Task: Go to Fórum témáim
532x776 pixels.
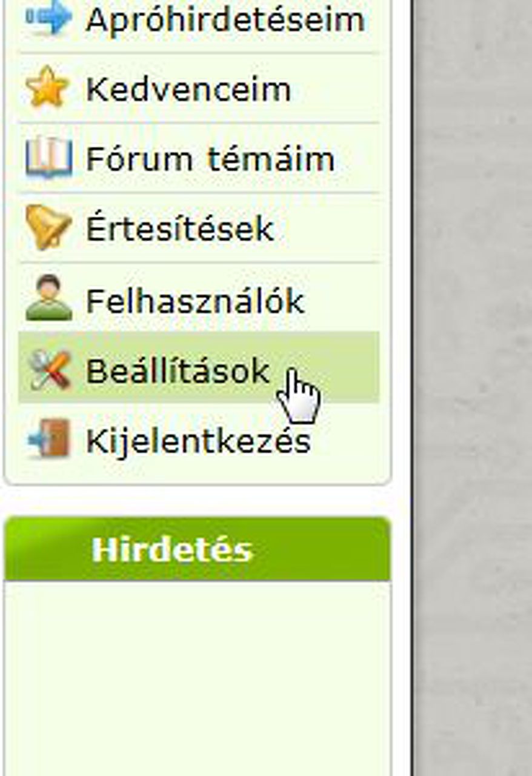Action: coord(210,159)
